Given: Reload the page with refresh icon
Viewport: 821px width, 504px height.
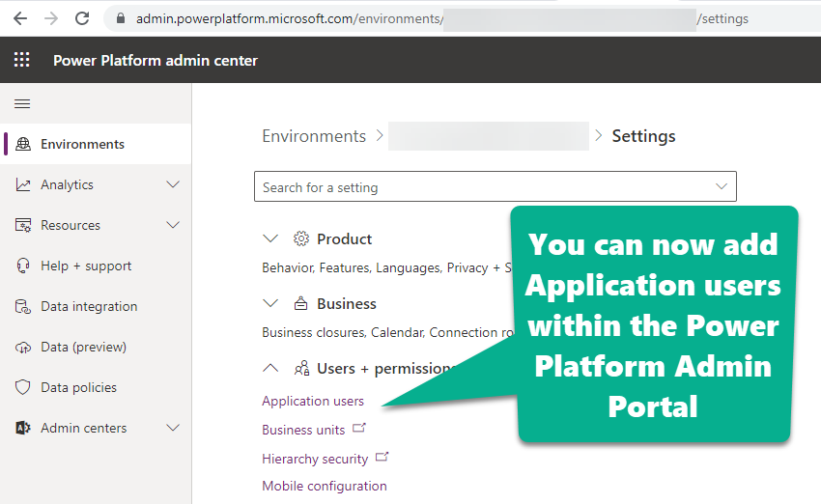Looking at the screenshot, I should pos(82,19).
